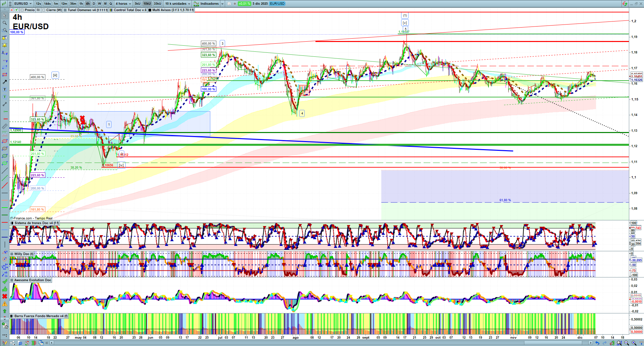Screen dimensions: 644x346
Task: Open the 4 horas timeframe dropdown
Action: 123,4
